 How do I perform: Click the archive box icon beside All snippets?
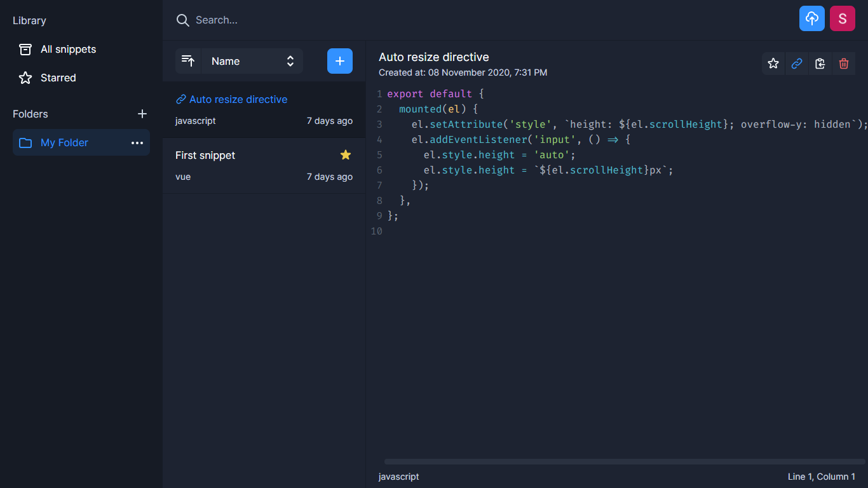(x=25, y=50)
